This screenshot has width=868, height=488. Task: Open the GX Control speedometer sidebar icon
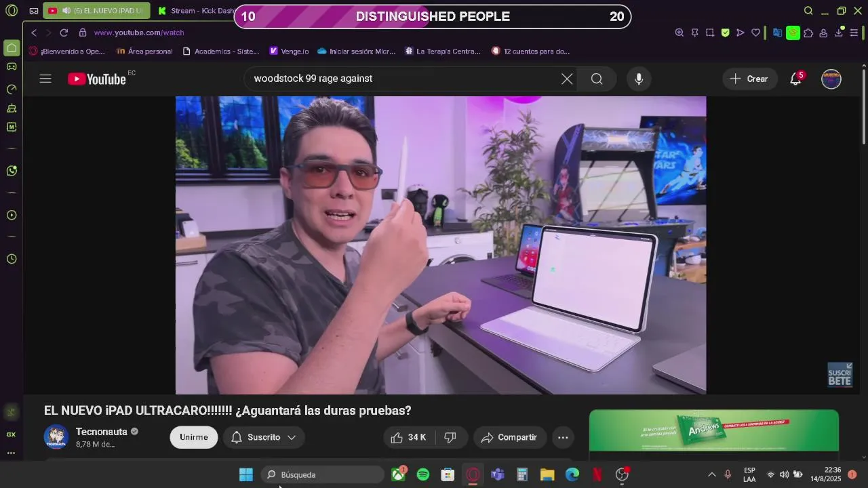pos(12,89)
